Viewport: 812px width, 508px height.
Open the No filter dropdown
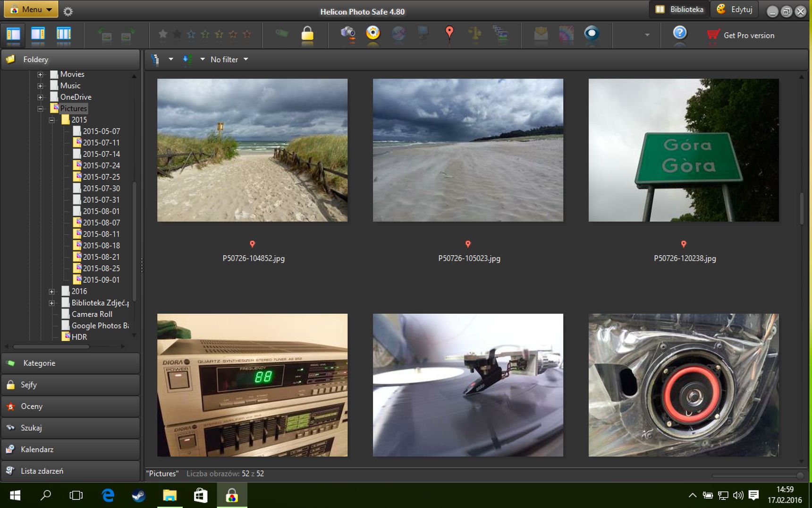(x=229, y=60)
